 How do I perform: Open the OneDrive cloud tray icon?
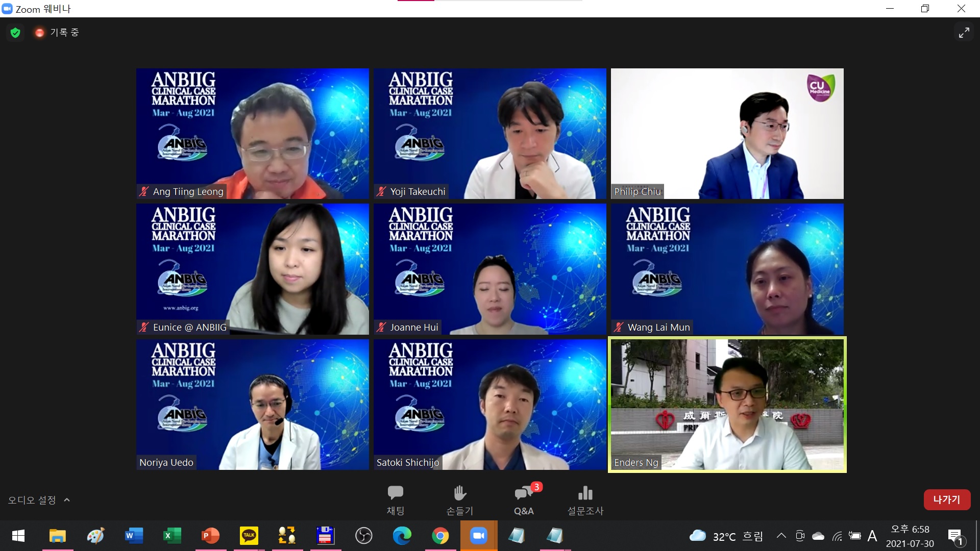[x=818, y=536]
